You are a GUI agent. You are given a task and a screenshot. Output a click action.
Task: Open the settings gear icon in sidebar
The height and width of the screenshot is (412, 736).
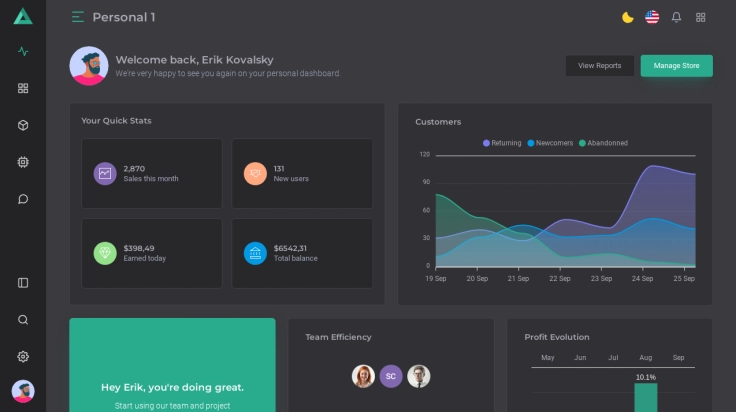point(23,356)
